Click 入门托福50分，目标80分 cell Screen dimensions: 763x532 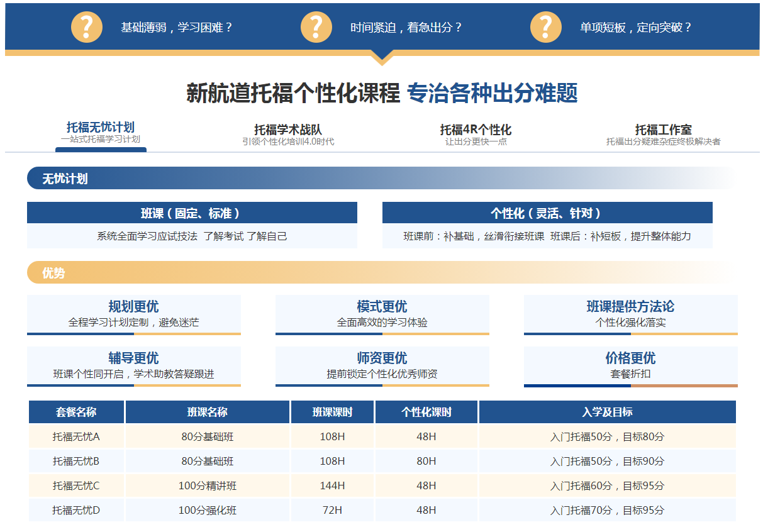(608, 436)
